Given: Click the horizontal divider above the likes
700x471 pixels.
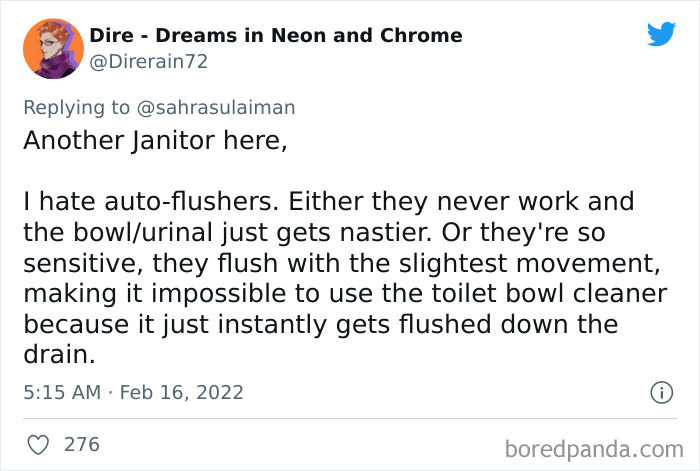Looking at the screenshot, I should pos(350,419).
